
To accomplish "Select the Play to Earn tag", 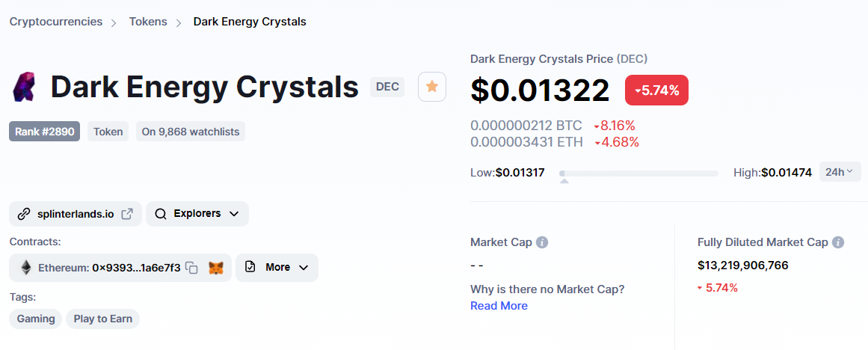I will coord(103,319).
